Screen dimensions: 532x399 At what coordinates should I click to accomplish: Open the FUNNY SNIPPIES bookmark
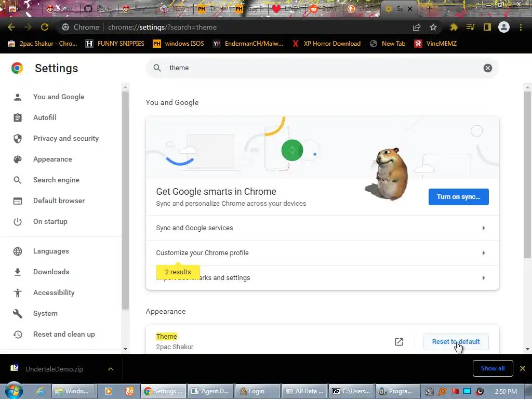pyautogui.click(x=115, y=44)
